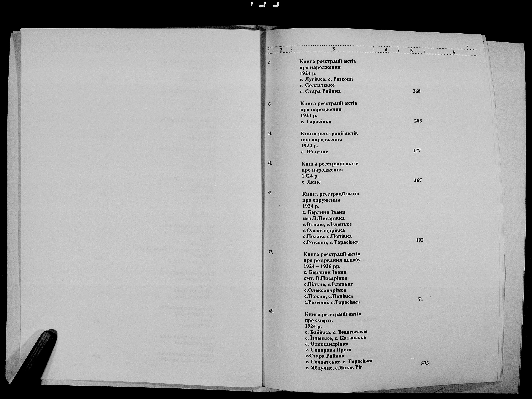Select the page count value 102
This screenshot has height=399, width=532.
pos(420,240)
